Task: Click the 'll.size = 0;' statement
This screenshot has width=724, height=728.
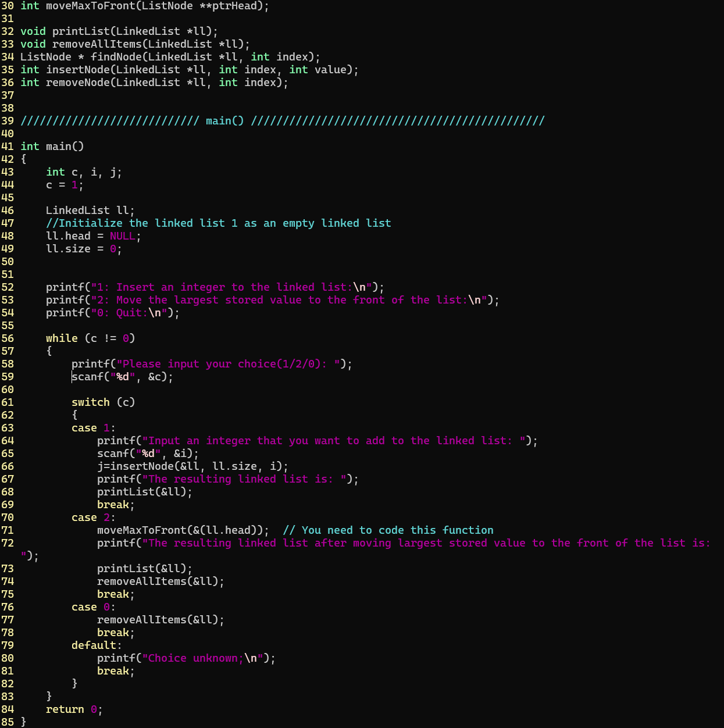Action: [84, 249]
